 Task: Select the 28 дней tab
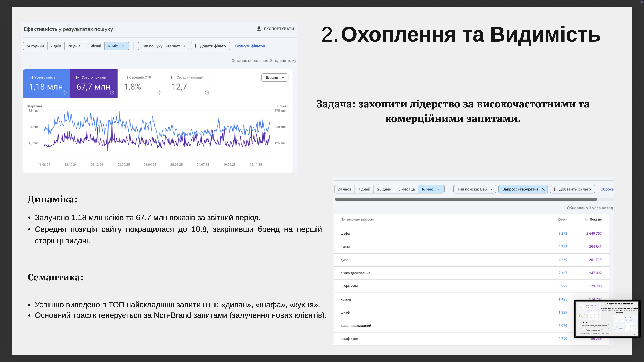pos(384,189)
